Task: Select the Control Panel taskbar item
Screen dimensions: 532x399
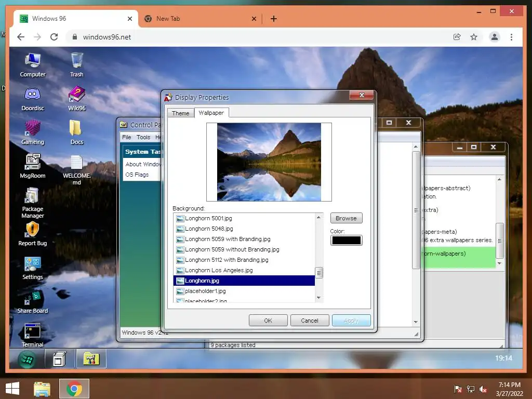Action: 91,359
